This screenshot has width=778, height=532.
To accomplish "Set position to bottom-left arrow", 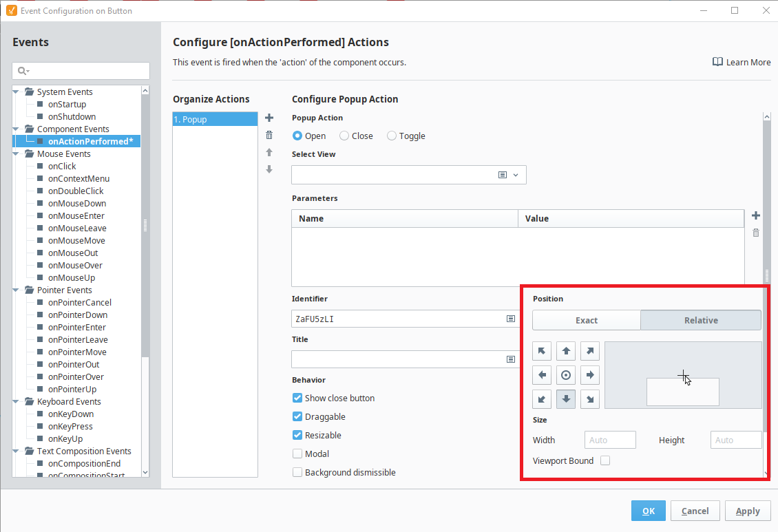I will click(x=542, y=399).
